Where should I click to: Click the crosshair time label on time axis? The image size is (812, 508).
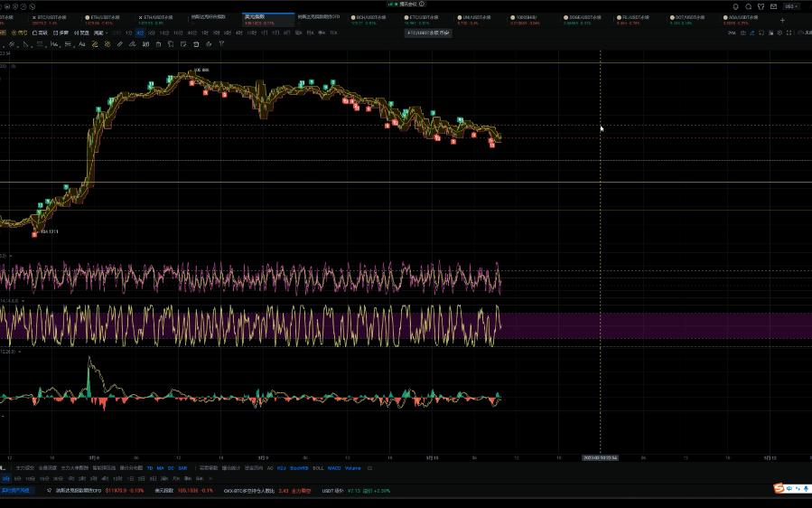click(601, 458)
